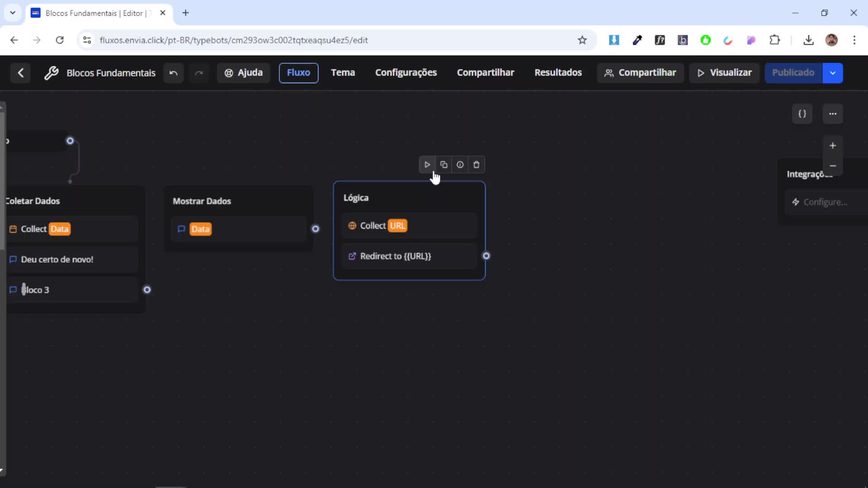Run a test preview of the Lógica block
This screenshot has height=488, width=868.
(x=427, y=164)
